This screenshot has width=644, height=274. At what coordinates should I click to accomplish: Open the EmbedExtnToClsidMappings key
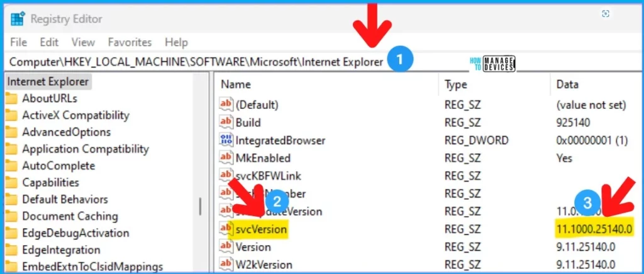click(92, 266)
